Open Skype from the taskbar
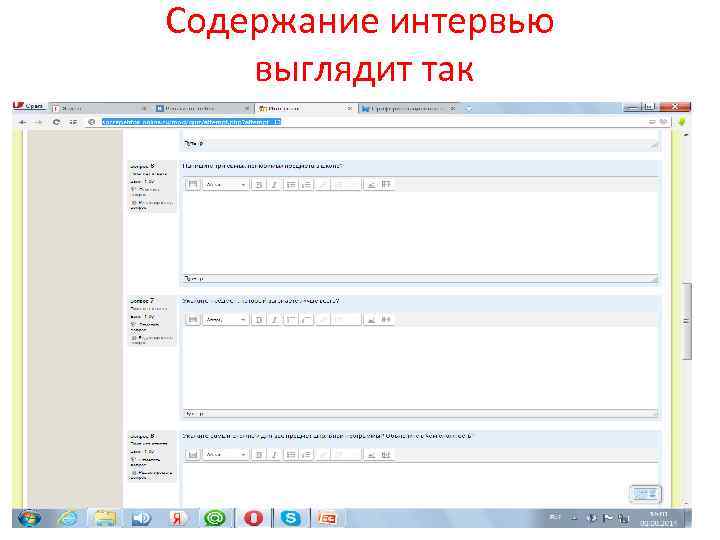720x540 pixels. pos(291,518)
